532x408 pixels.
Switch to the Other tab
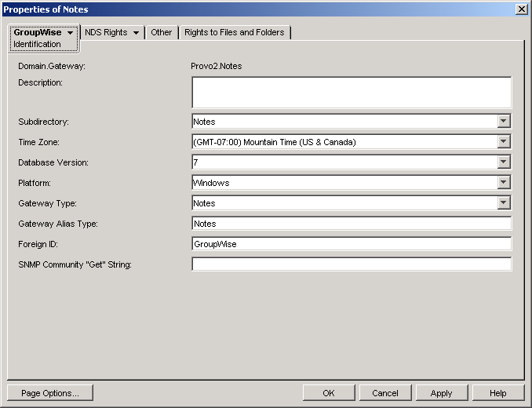pos(162,32)
